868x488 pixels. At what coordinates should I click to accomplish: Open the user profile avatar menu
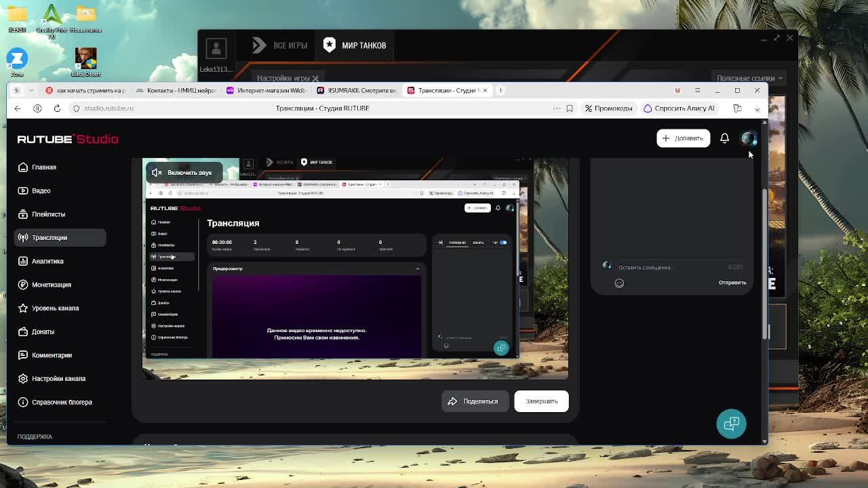point(748,138)
